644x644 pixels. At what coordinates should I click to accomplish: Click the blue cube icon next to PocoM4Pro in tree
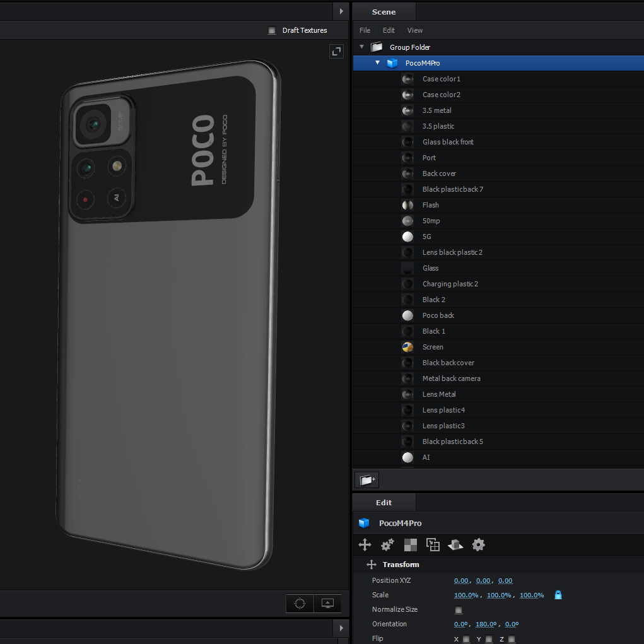coord(392,63)
